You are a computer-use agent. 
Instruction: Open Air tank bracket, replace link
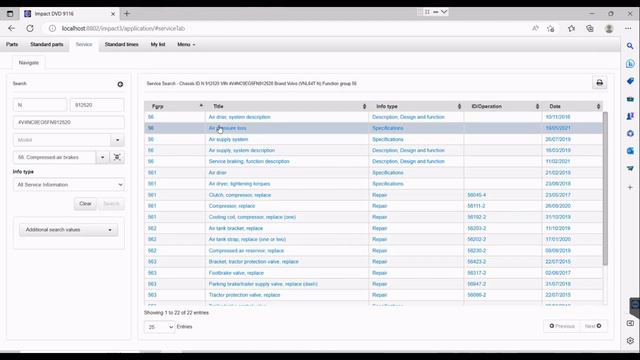(x=236, y=228)
